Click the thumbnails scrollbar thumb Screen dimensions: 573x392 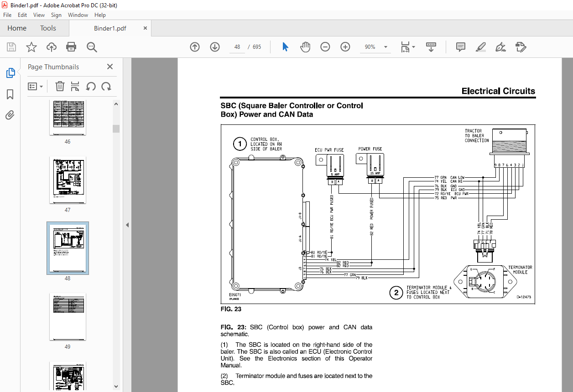(x=116, y=129)
